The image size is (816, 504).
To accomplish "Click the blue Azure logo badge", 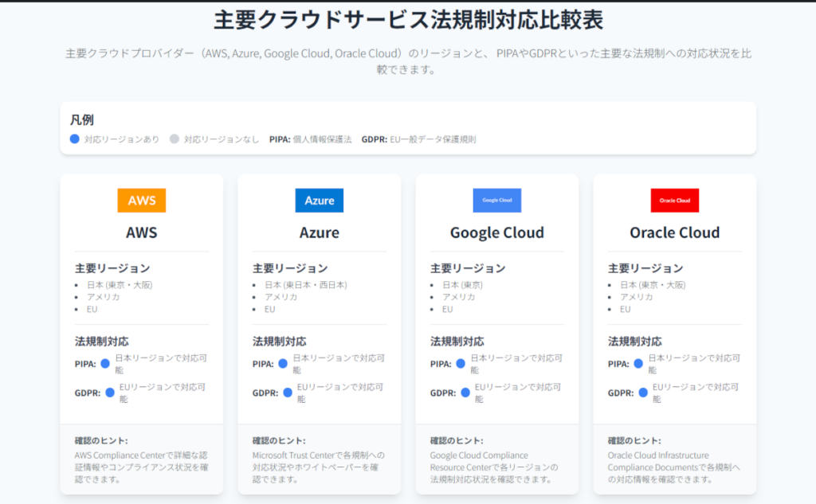I will 319,201.
